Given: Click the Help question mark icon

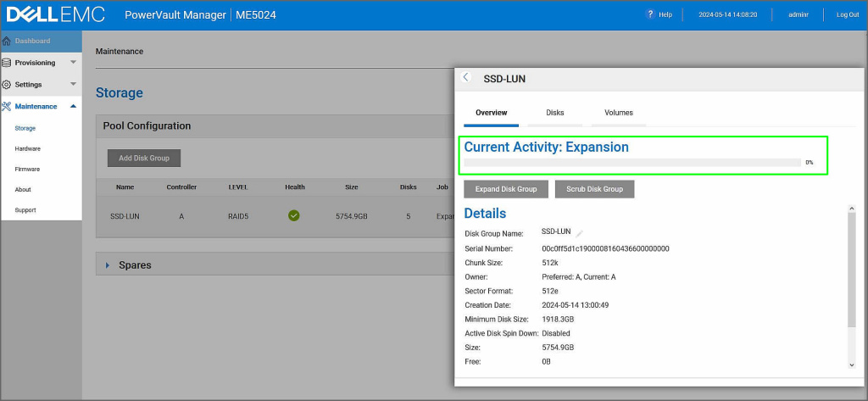Looking at the screenshot, I should 650,14.
